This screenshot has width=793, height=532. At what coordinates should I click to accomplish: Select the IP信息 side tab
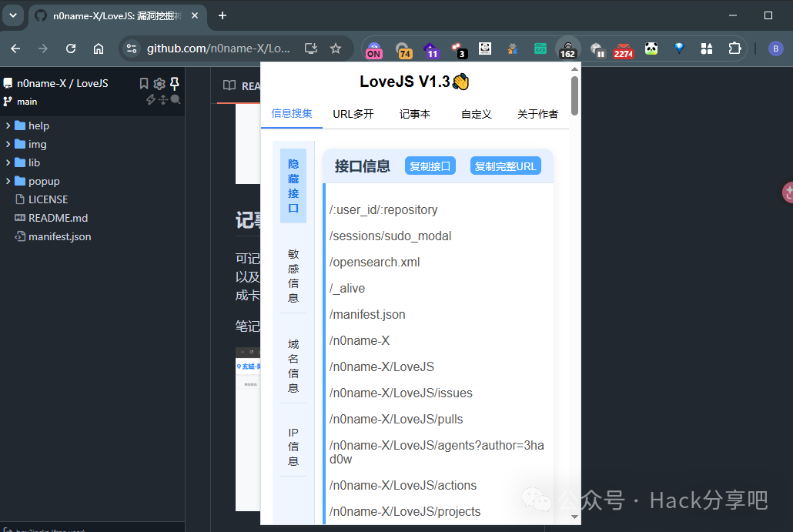[293, 447]
